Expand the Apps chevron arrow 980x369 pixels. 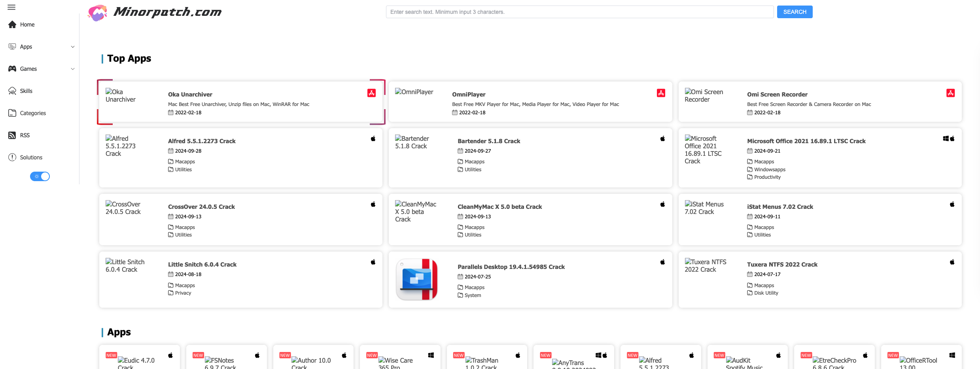(73, 47)
